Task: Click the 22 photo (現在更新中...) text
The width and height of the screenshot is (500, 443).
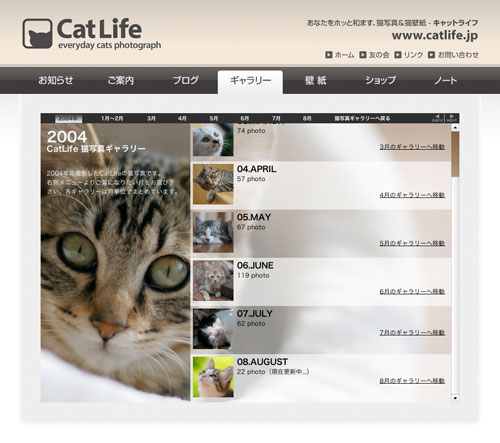Action: point(273,372)
